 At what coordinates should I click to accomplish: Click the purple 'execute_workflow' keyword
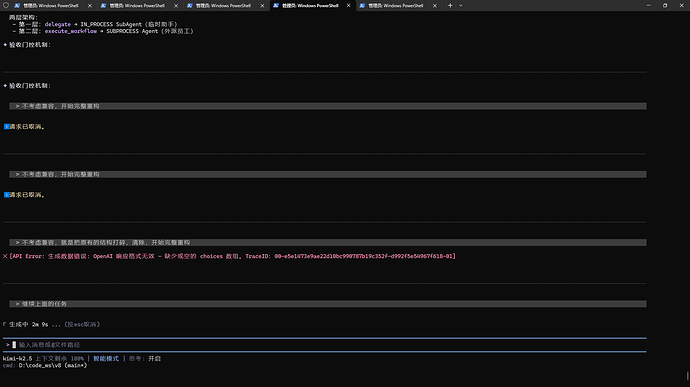click(x=70, y=31)
